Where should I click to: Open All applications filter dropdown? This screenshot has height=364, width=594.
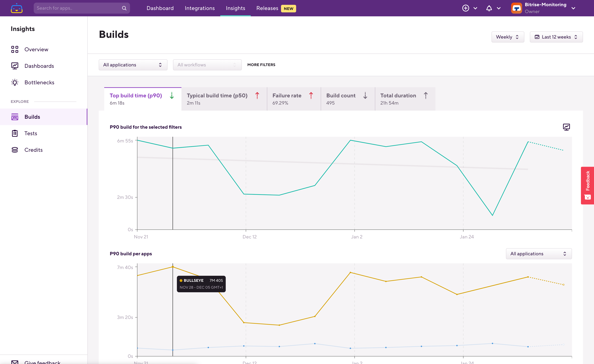(133, 65)
